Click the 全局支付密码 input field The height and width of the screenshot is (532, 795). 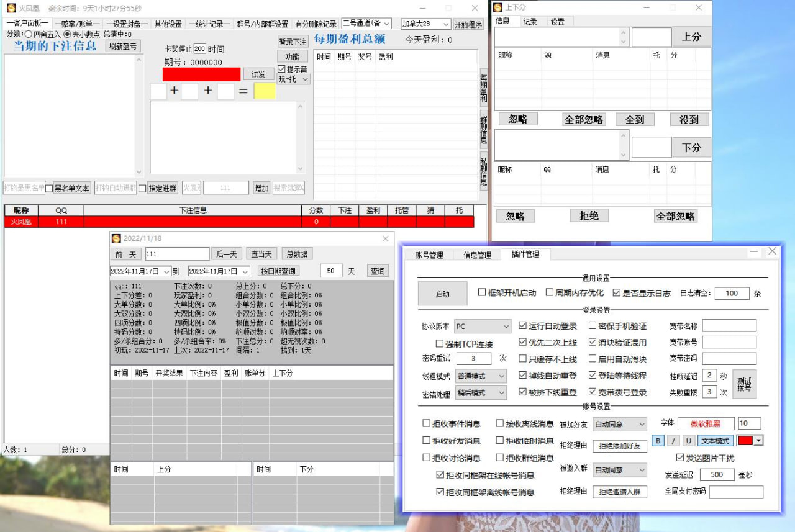[x=736, y=492]
